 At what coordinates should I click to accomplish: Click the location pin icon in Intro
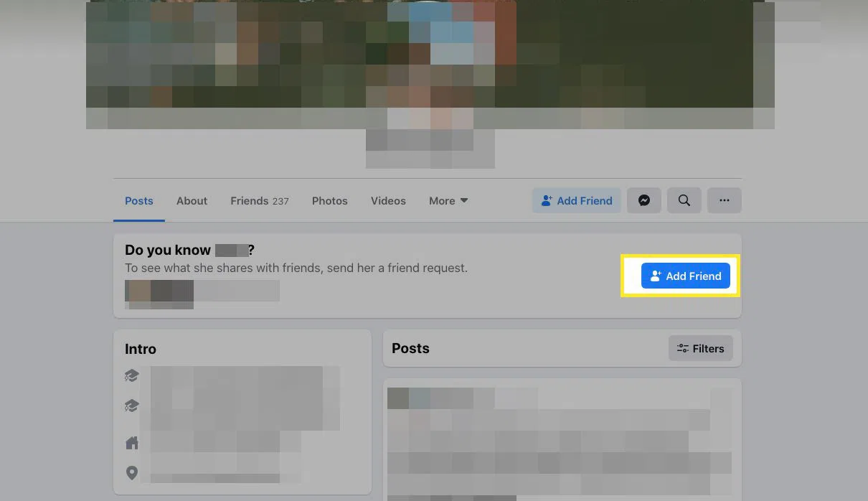(132, 472)
